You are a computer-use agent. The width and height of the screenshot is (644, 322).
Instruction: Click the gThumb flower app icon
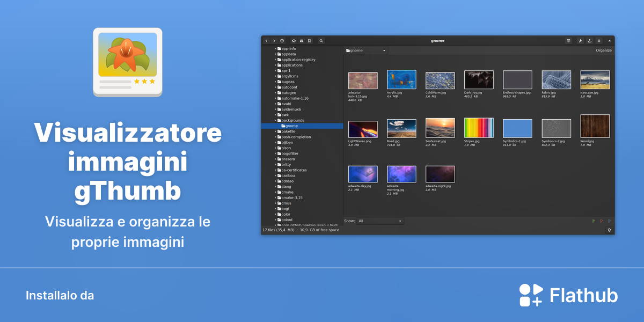[128, 62]
